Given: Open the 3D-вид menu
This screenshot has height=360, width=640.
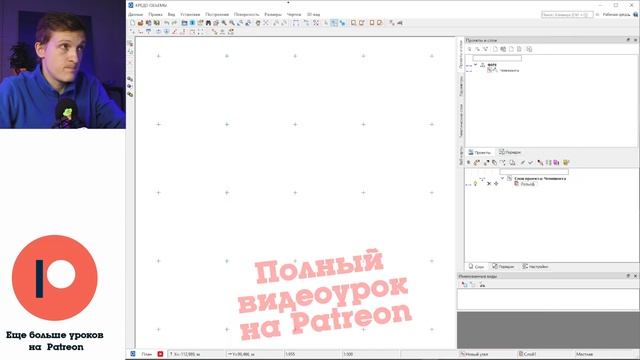Looking at the screenshot, I should 313,14.
